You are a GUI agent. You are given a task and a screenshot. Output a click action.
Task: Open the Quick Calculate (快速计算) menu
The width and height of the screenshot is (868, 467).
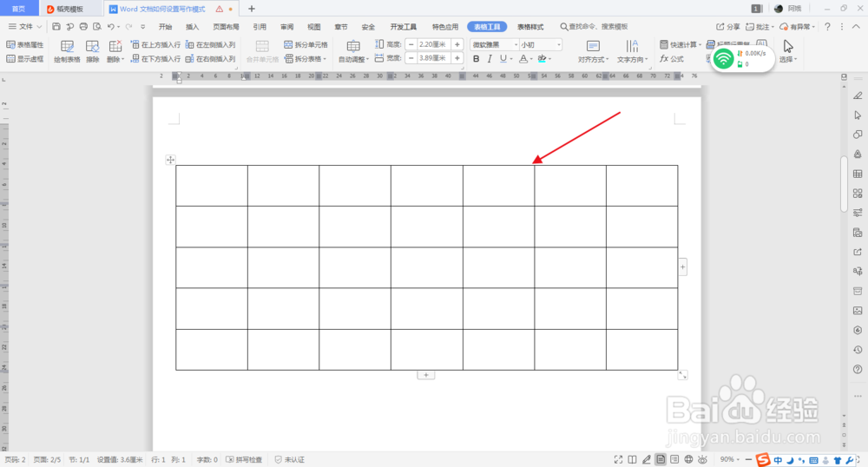681,45
